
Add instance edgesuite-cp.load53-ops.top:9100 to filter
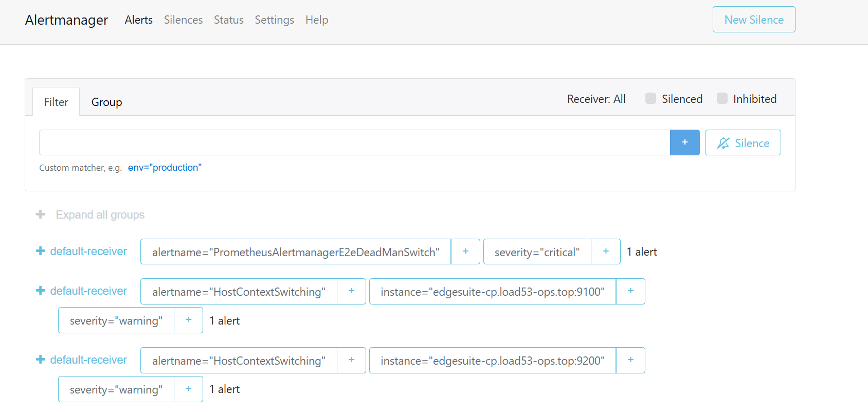[630, 291]
